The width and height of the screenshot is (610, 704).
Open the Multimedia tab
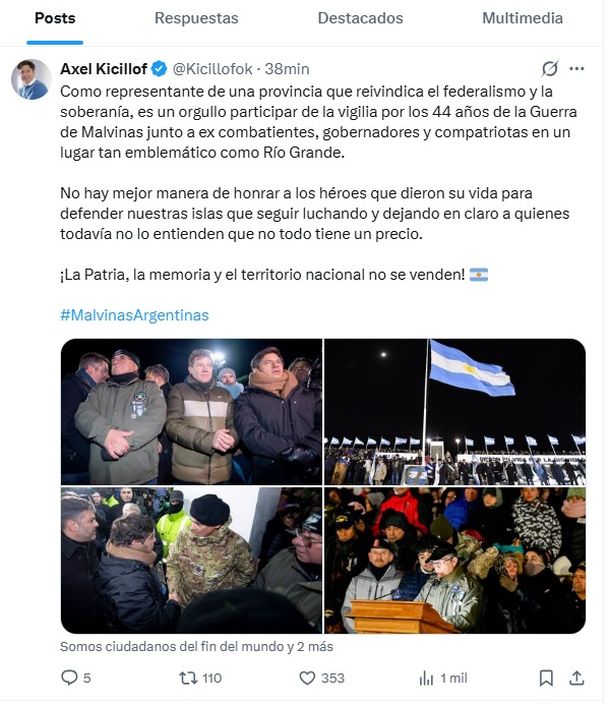coord(522,18)
